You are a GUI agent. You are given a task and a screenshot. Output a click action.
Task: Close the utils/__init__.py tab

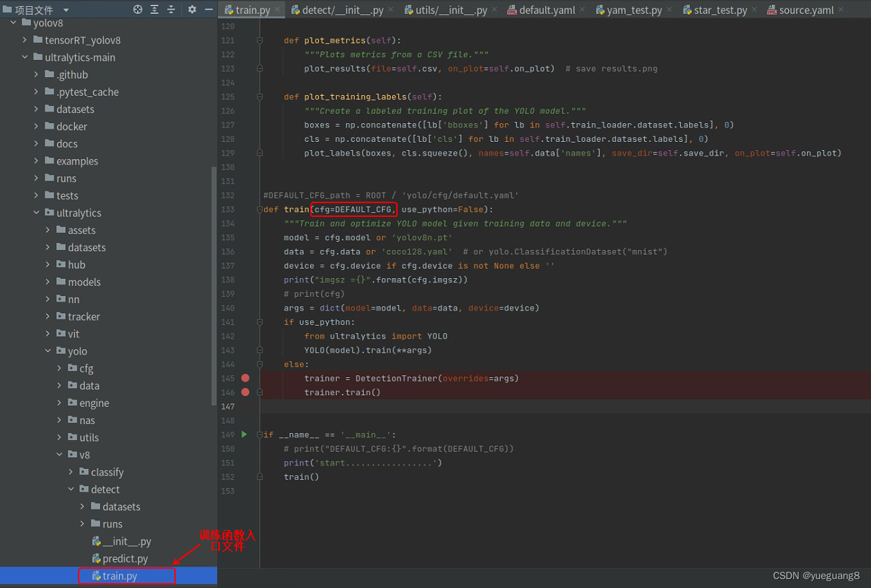click(x=495, y=10)
